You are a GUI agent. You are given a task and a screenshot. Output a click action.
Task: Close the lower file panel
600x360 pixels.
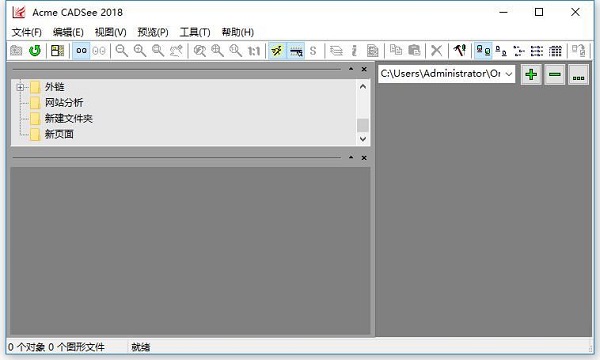(x=364, y=158)
